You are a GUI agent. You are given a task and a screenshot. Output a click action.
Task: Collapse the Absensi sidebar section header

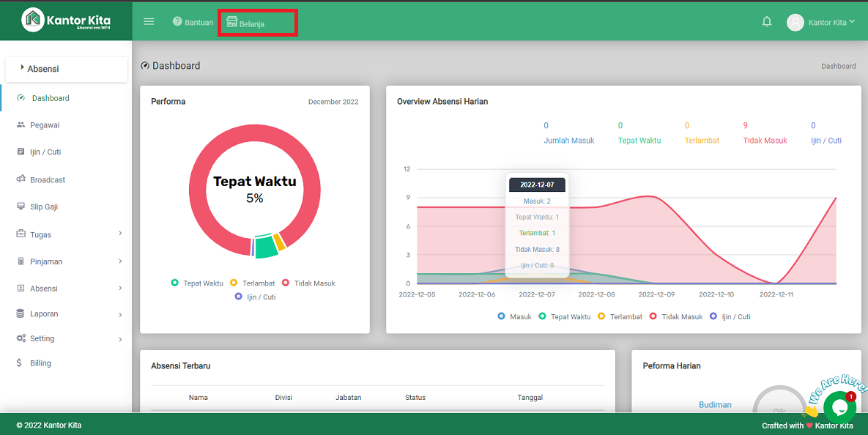point(67,69)
